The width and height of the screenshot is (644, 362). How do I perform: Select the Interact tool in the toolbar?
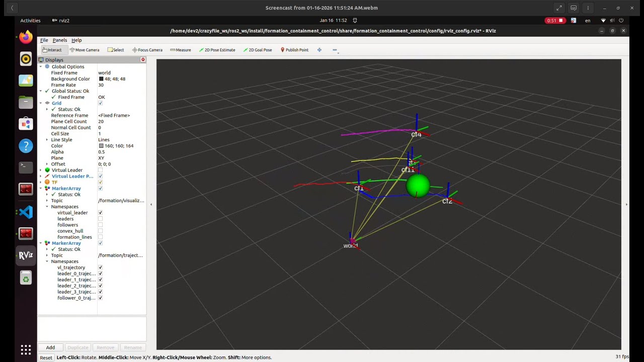(x=52, y=50)
